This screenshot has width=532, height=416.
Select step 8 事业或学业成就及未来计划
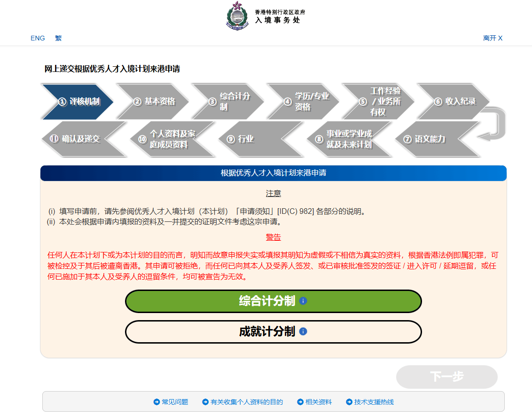pos(349,139)
